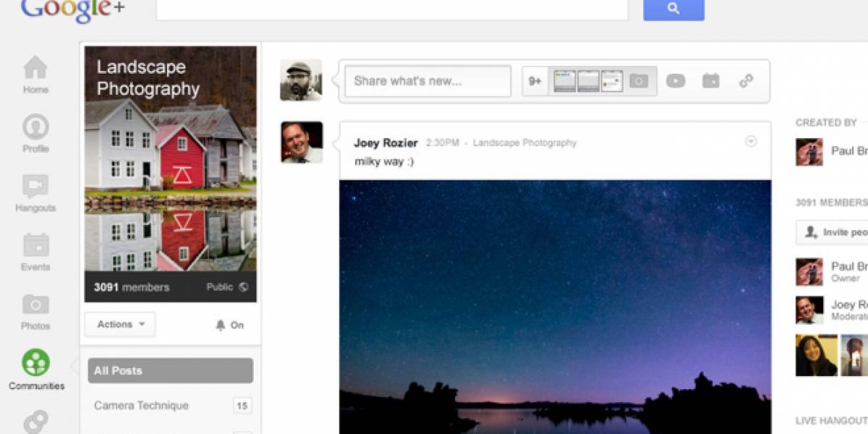Image resolution: width=868 pixels, height=434 pixels.
Task: Click the event calendar share icon
Action: [x=711, y=81]
